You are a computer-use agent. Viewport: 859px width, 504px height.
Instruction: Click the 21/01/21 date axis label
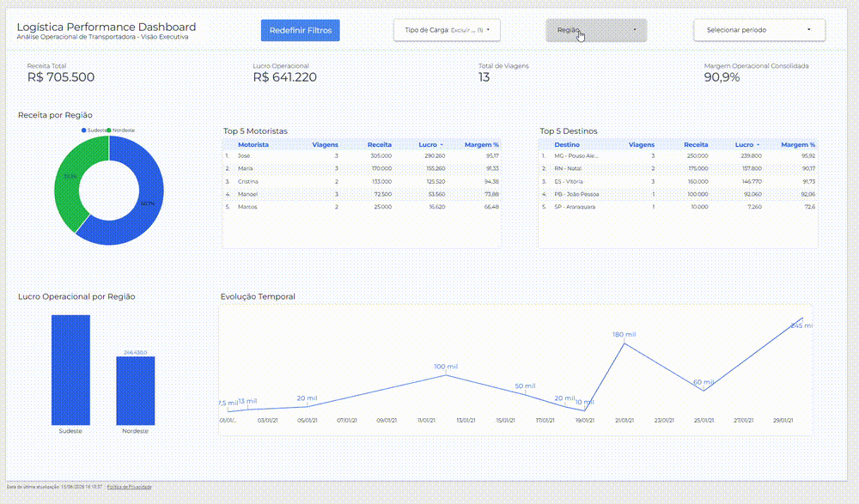(624, 421)
